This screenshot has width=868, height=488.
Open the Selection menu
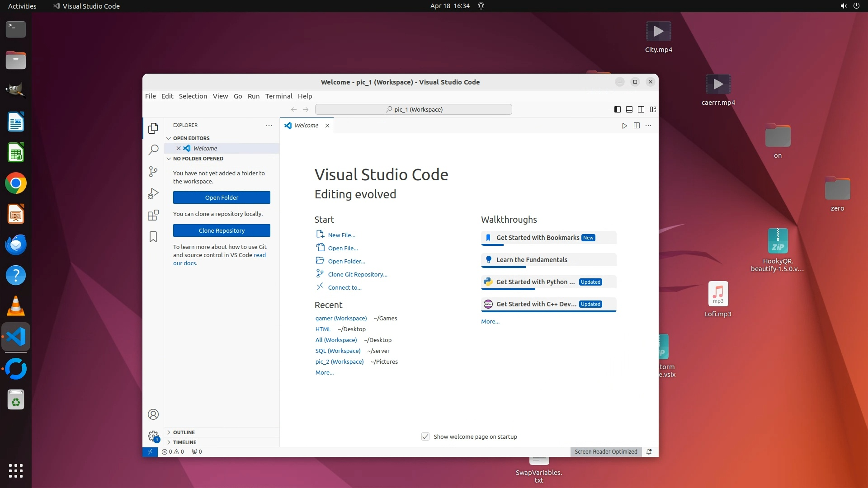click(x=193, y=96)
